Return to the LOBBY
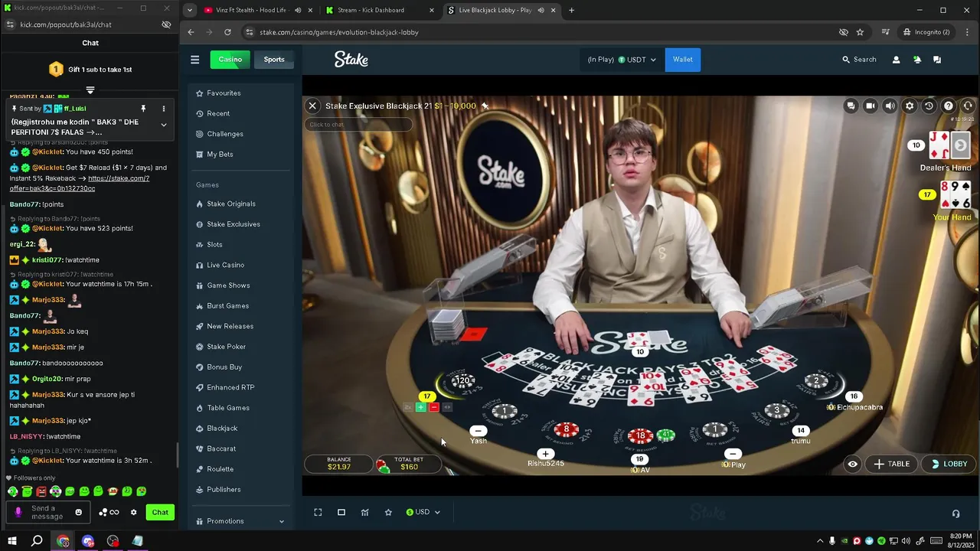The image size is (980, 551). tap(949, 464)
